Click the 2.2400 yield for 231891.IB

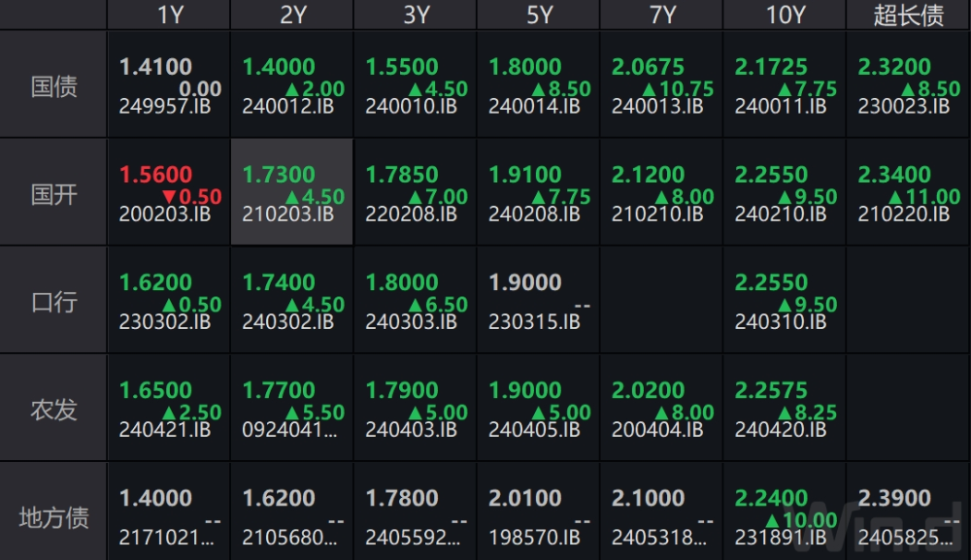771,498
